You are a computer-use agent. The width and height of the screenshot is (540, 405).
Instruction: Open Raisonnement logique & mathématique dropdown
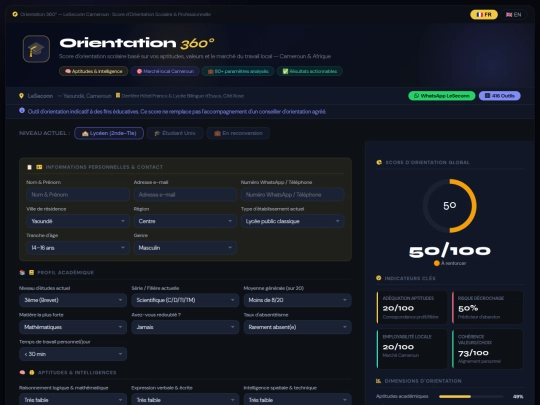pyautogui.click(x=73, y=399)
